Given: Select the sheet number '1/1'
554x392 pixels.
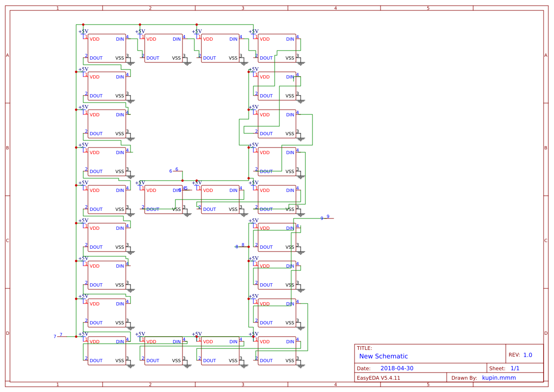Looking at the screenshot, I should pyautogui.click(x=515, y=368).
